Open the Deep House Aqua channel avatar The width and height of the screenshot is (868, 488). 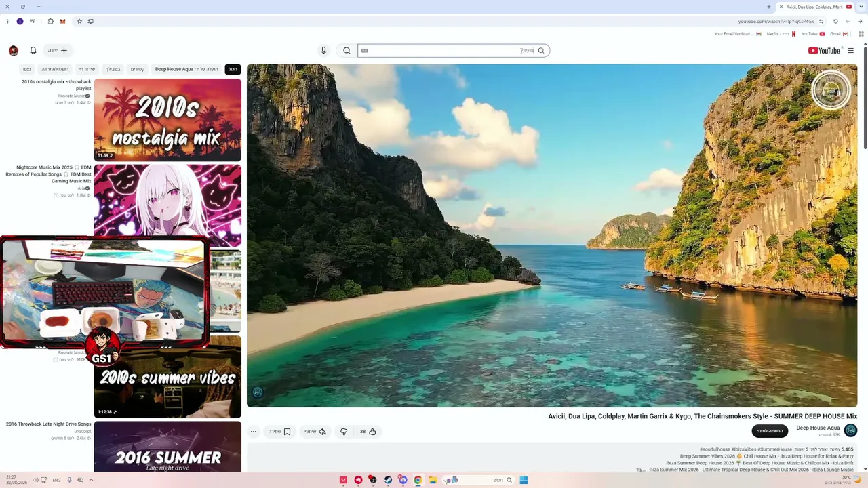(850, 430)
